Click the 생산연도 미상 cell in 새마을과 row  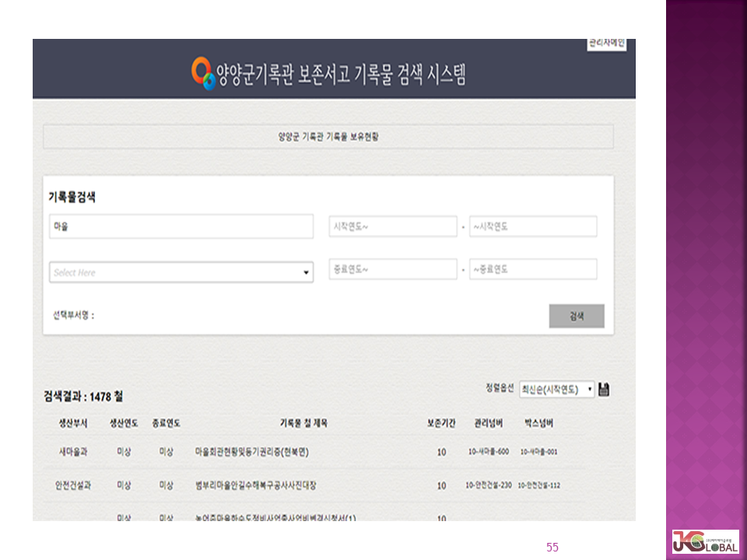pos(124,452)
